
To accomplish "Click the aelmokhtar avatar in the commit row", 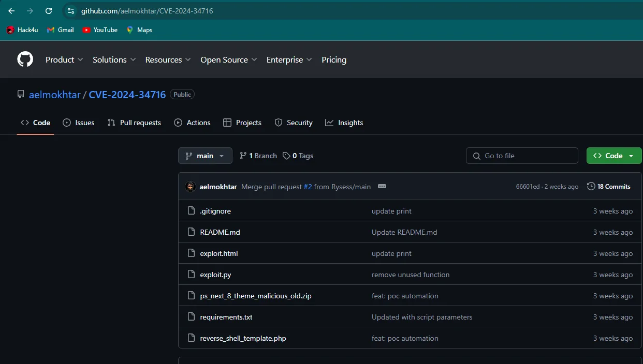I will coord(191,187).
